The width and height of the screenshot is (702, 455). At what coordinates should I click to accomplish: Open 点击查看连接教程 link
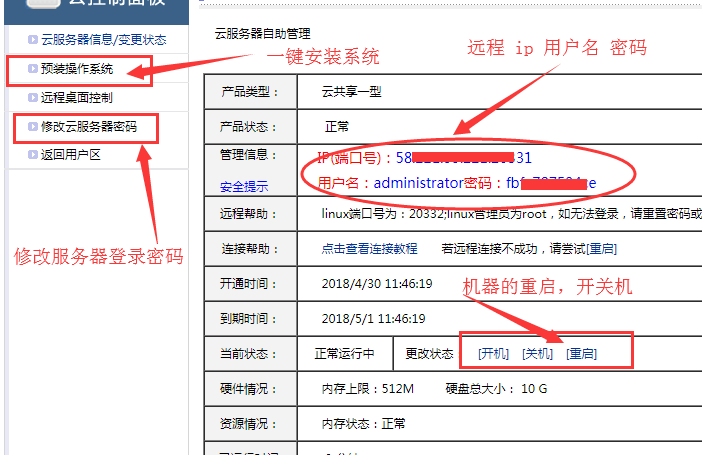(369, 249)
